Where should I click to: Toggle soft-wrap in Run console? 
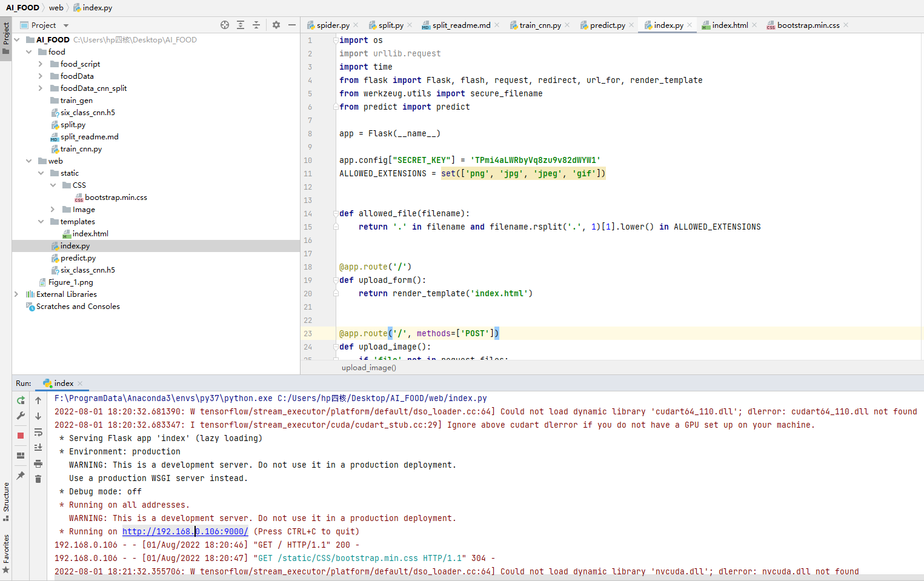38,432
